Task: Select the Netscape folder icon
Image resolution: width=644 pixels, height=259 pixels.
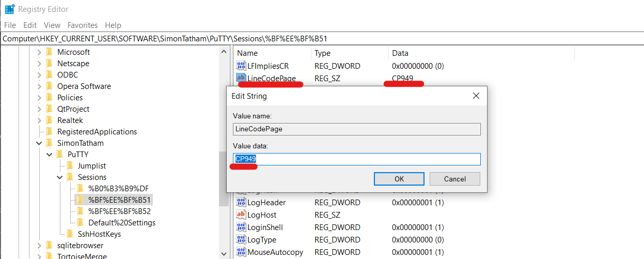Action: pyautogui.click(x=50, y=64)
